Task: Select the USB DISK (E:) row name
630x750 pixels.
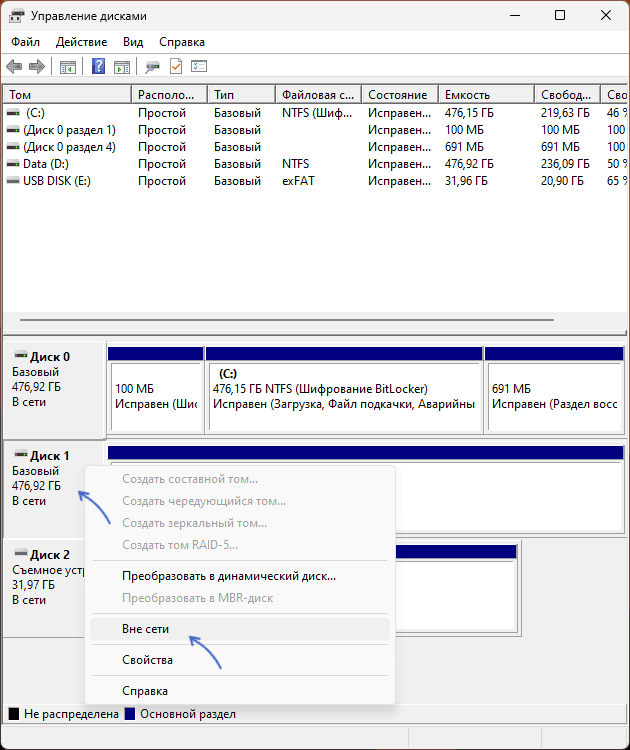Action: tap(57, 181)
